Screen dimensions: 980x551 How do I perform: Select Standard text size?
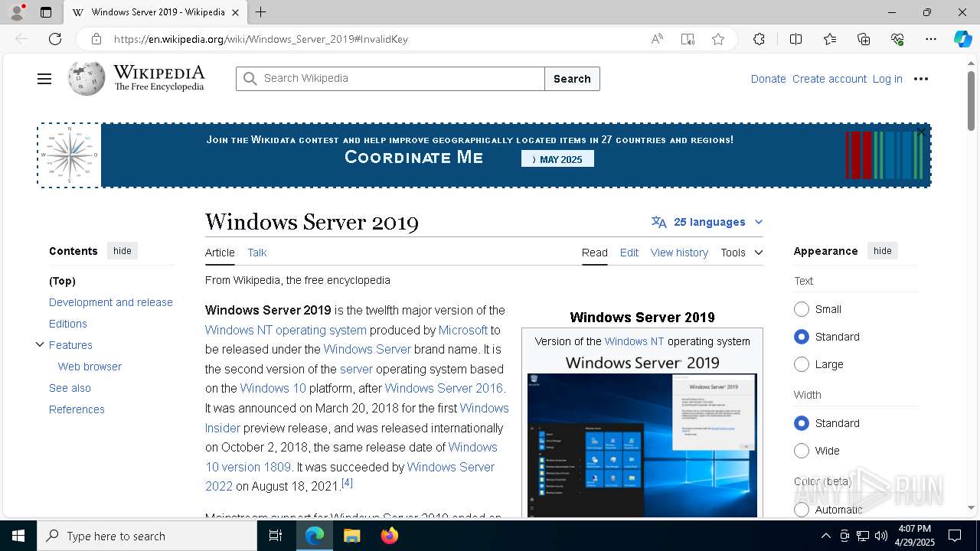802,337
